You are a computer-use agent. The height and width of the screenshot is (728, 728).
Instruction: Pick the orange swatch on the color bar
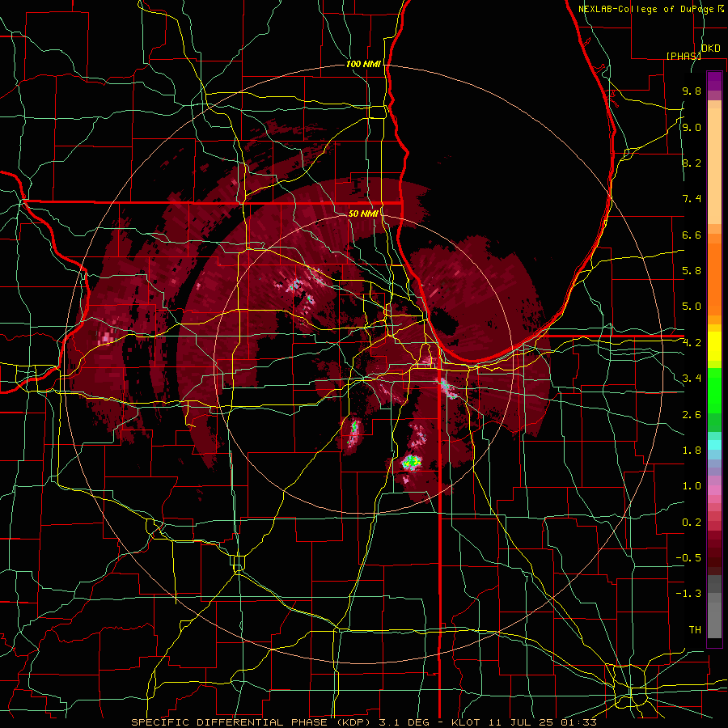(714, 278)
